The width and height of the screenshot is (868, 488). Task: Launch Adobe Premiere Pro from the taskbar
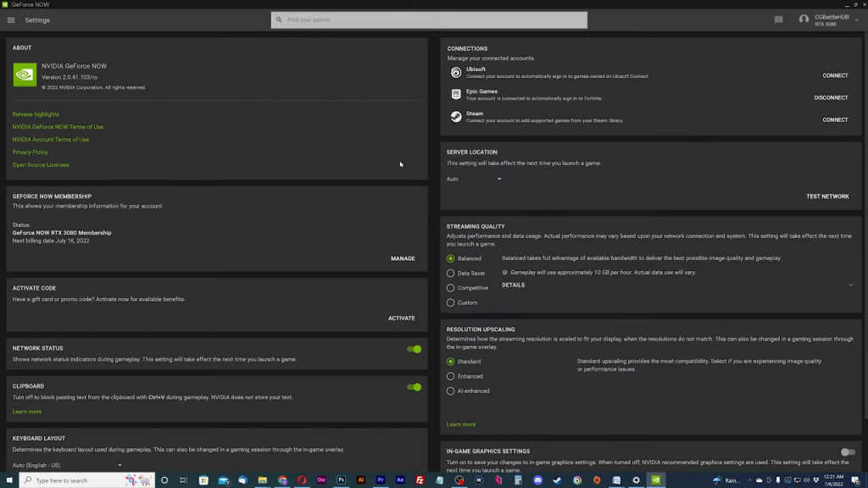pyautogui.click(x=381, y=480)
